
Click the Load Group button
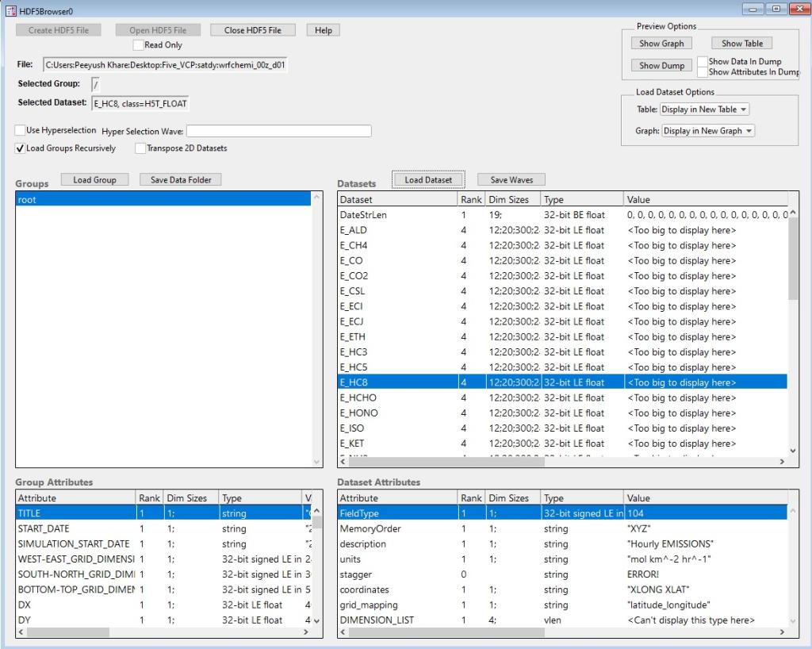94,179
